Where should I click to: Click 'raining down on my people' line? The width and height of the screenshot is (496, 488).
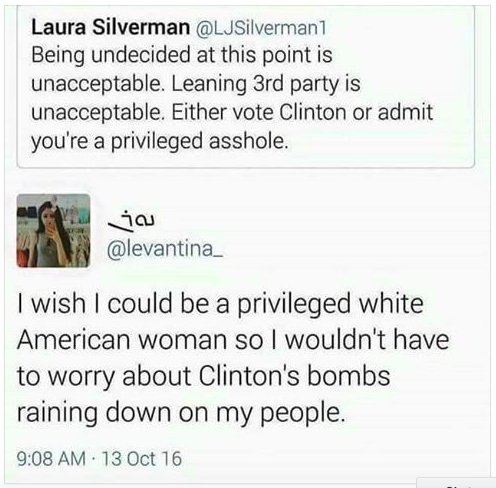pyautogui.click(x=181, y=412)
